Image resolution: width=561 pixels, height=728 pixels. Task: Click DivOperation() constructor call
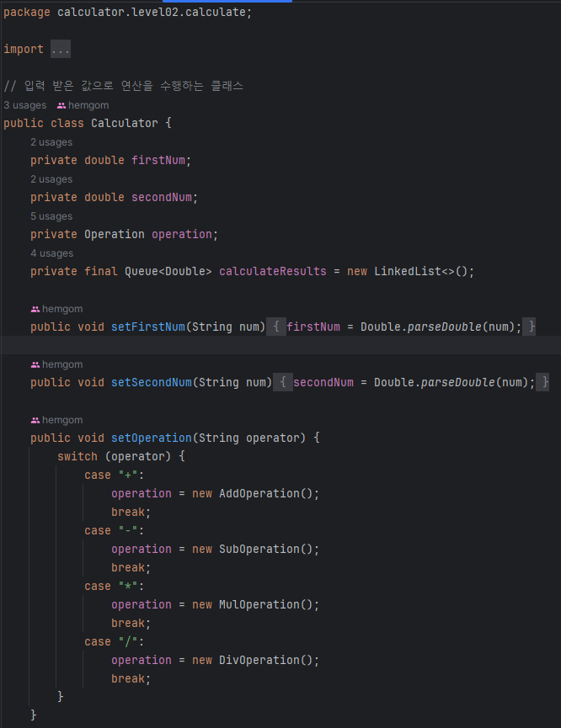pos(266,660)
